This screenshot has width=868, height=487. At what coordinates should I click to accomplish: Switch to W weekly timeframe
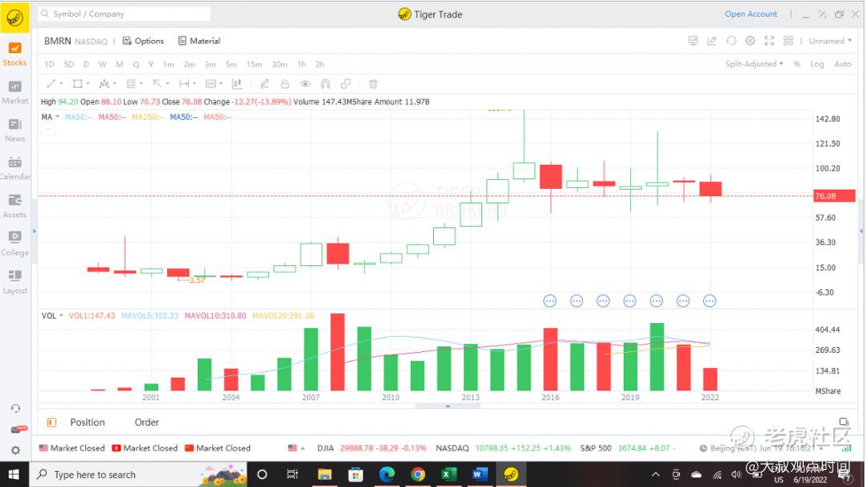102,64
